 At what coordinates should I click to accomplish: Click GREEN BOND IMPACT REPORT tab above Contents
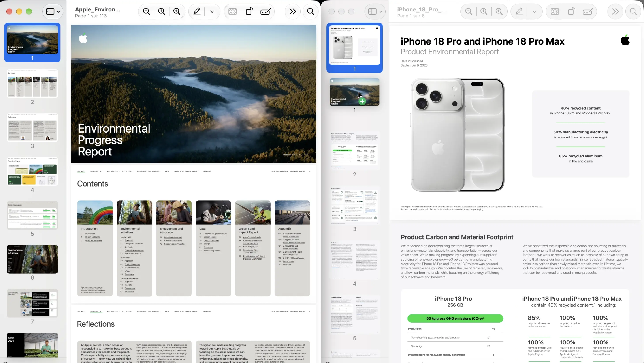coord(186,171)
